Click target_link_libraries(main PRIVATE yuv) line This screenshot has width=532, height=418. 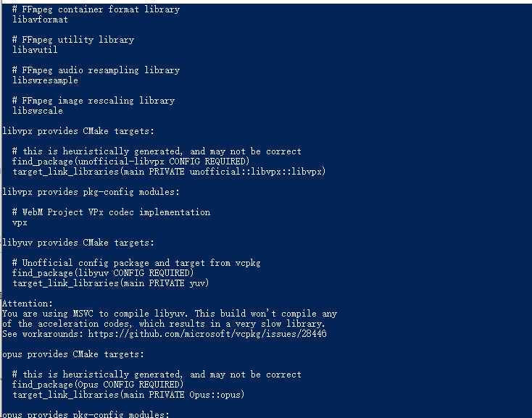tap(111, 283)
